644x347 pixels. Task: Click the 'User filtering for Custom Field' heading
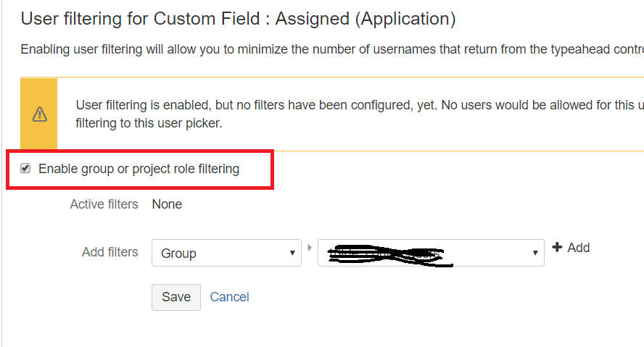click(238, 19)
